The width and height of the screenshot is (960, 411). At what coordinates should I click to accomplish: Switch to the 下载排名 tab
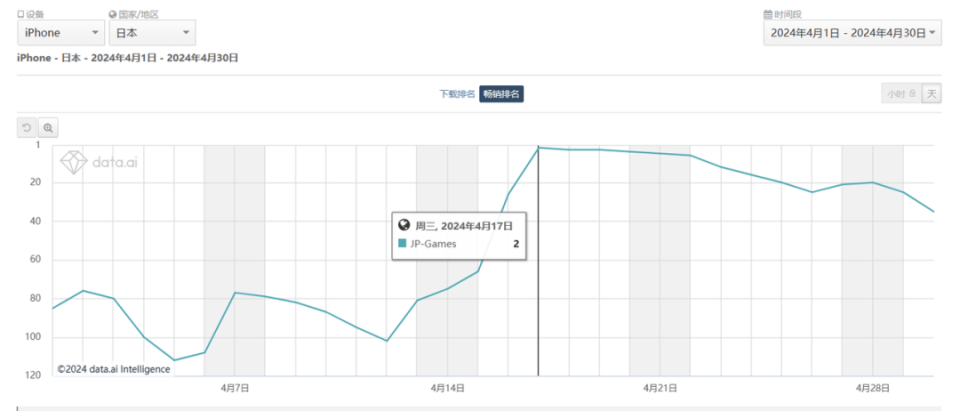pos(457,94)
